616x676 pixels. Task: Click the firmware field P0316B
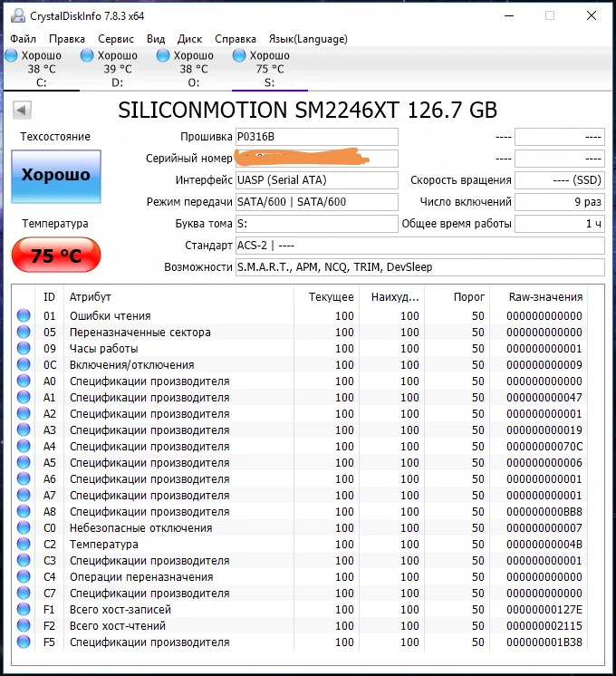317,137
